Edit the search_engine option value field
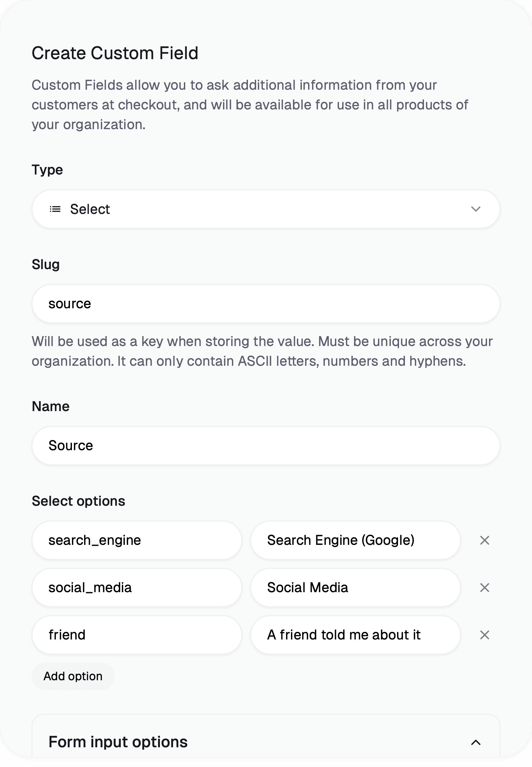 pyautogui.click(x=137, y=540)
